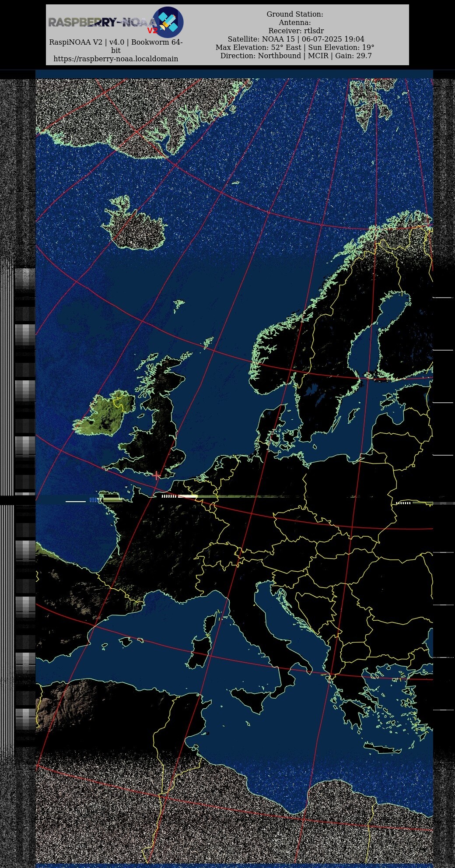
Task: Click the URL https://raspberry-noaa.localdomain
Action: (115, 59)
